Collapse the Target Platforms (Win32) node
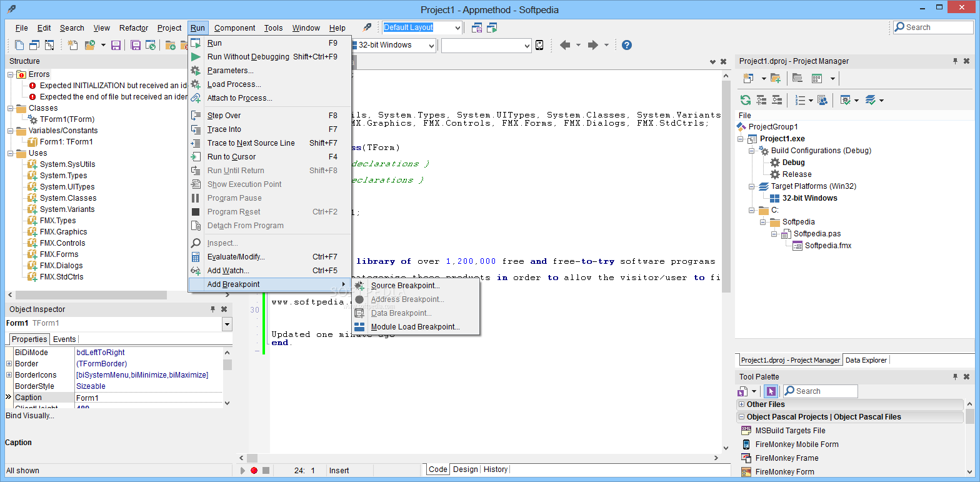 click(752, 186)
